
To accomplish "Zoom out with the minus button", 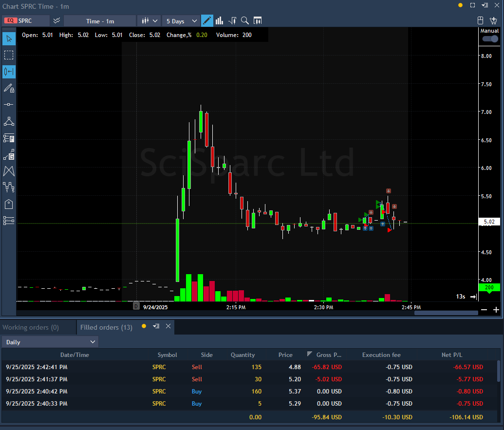I will [484, 310].
